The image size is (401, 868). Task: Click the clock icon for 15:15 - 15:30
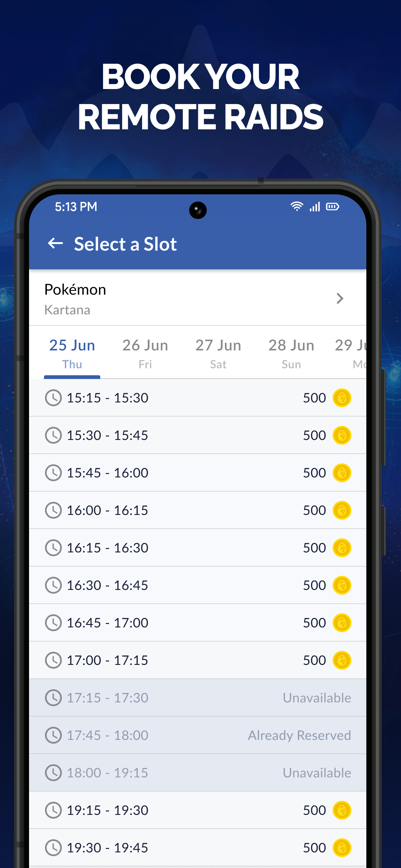pos(53,398)
